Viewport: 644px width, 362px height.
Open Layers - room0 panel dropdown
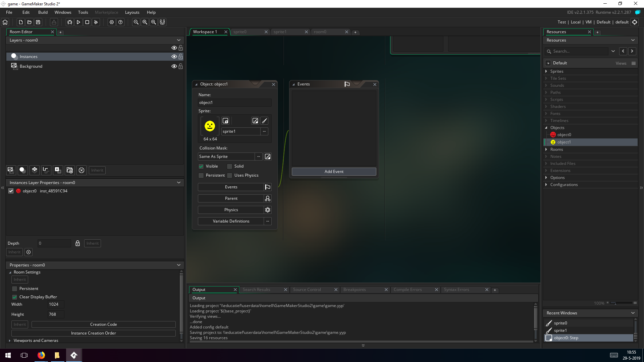tap(179, 40)
